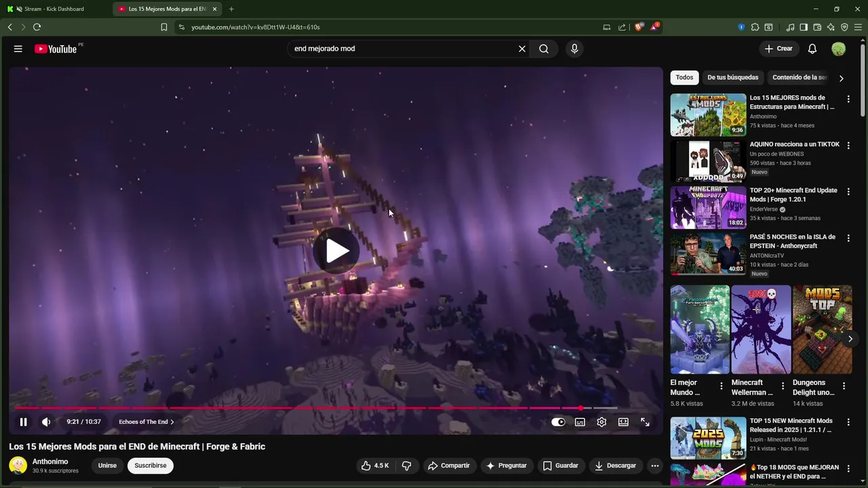
Task: Go back in browser history
Action: [9, 27]
